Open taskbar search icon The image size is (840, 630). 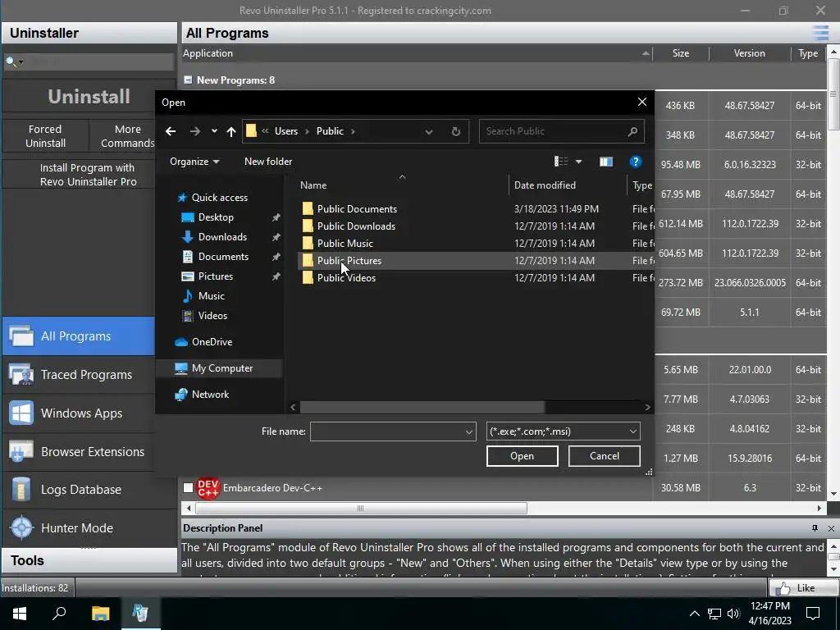pos(59,614)
